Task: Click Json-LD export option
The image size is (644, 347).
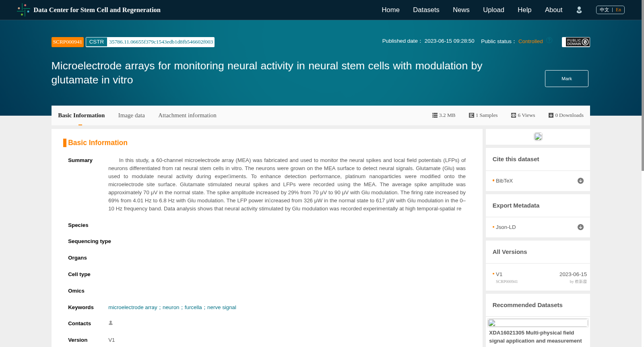Action: (506, 227)
